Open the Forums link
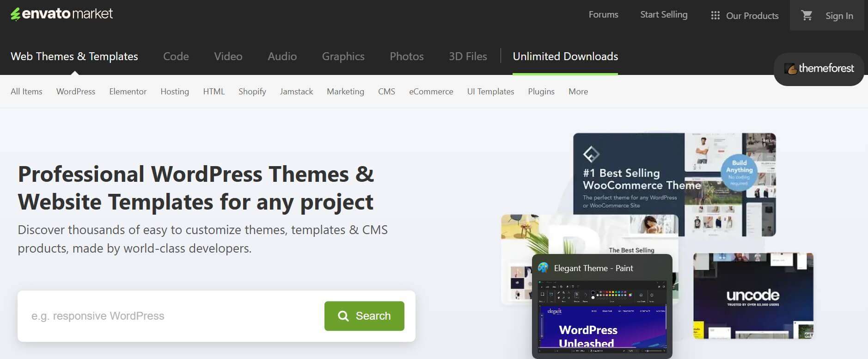 click(x=603, y=14)
